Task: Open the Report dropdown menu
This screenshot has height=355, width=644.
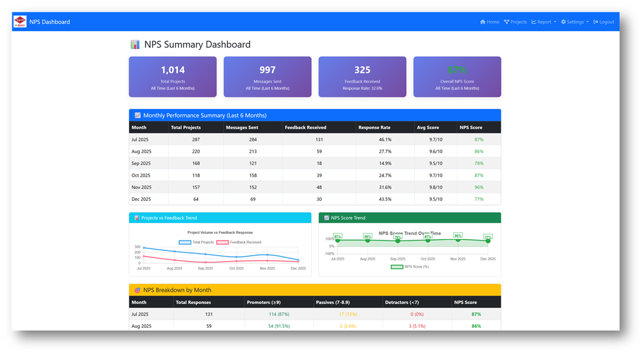Action: (x=544, y=22)
